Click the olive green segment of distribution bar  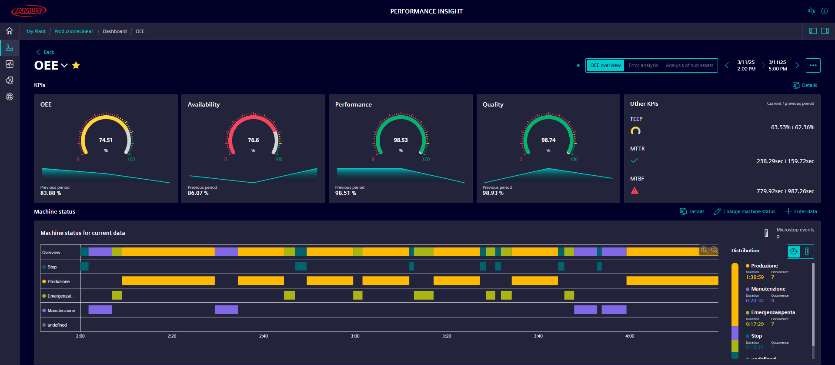tap(735, 346)
